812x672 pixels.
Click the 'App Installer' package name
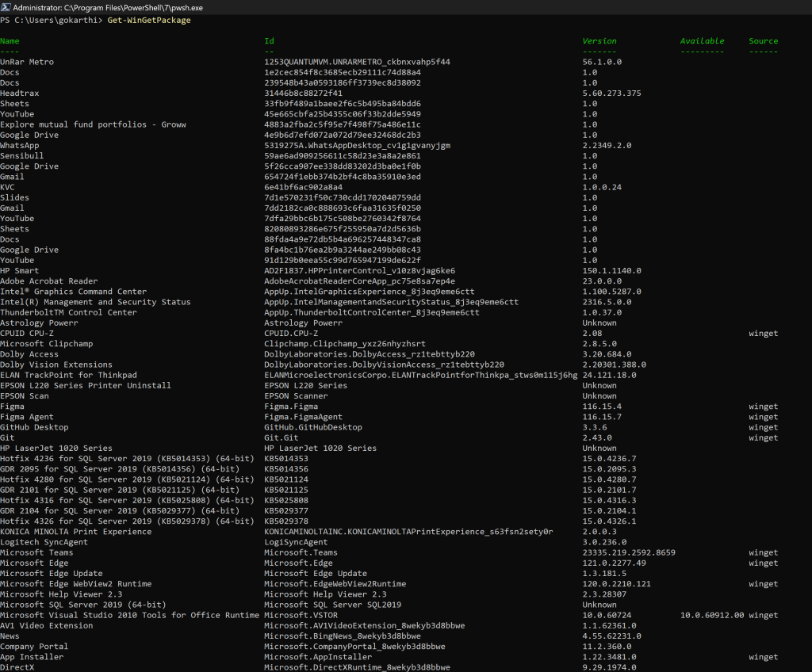32,657
